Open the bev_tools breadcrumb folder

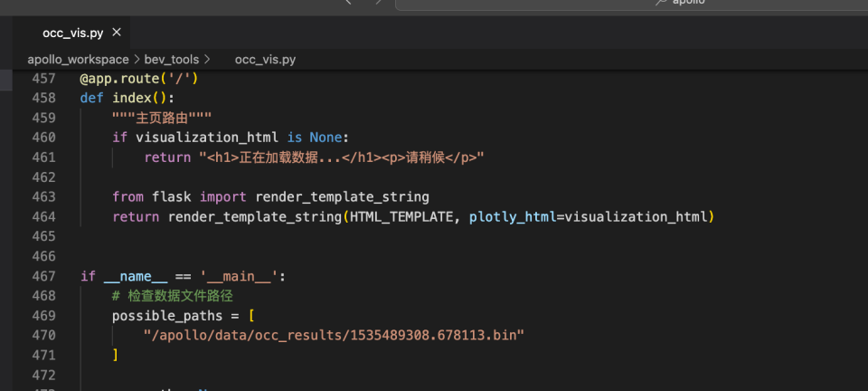171,60
